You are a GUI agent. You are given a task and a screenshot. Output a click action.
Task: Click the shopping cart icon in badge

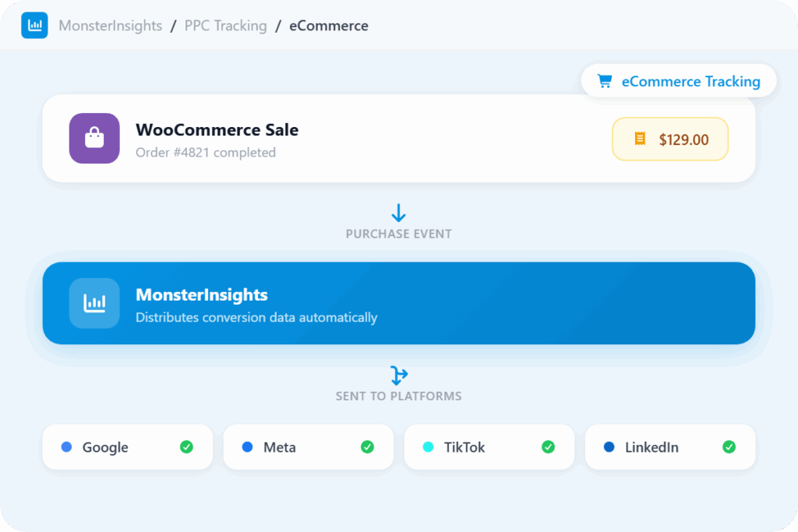(x=604, y=81)
